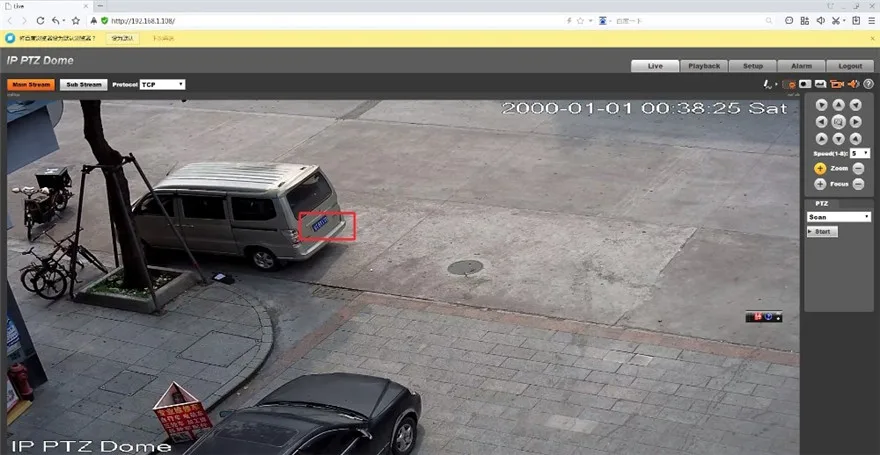
Task: Pan PTZ camera right
Action: 855,122
